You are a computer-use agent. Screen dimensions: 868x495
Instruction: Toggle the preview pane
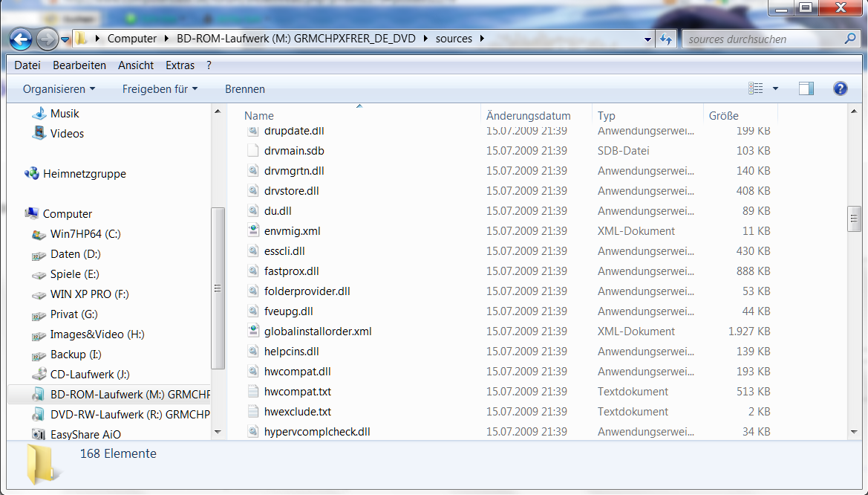(x=806, y=88)
